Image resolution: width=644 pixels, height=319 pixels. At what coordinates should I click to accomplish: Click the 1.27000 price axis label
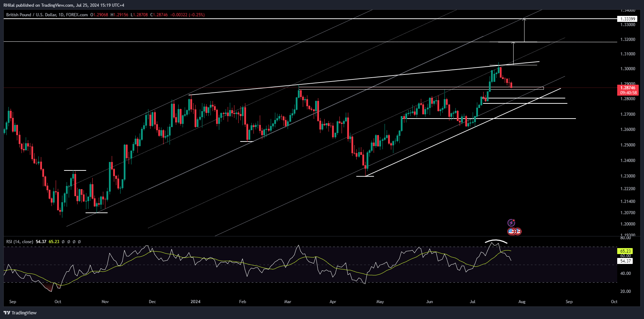coord(628,114)
